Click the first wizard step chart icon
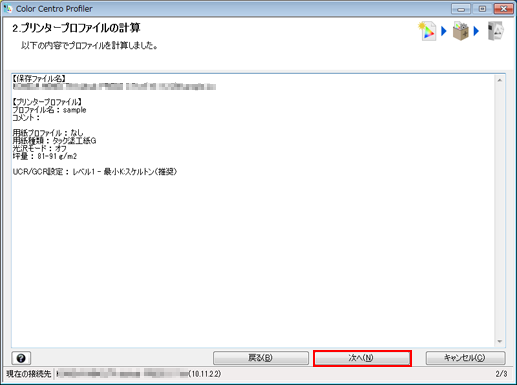Image resolution: width=517 pixels, height=385 pixels. [427, 31]
